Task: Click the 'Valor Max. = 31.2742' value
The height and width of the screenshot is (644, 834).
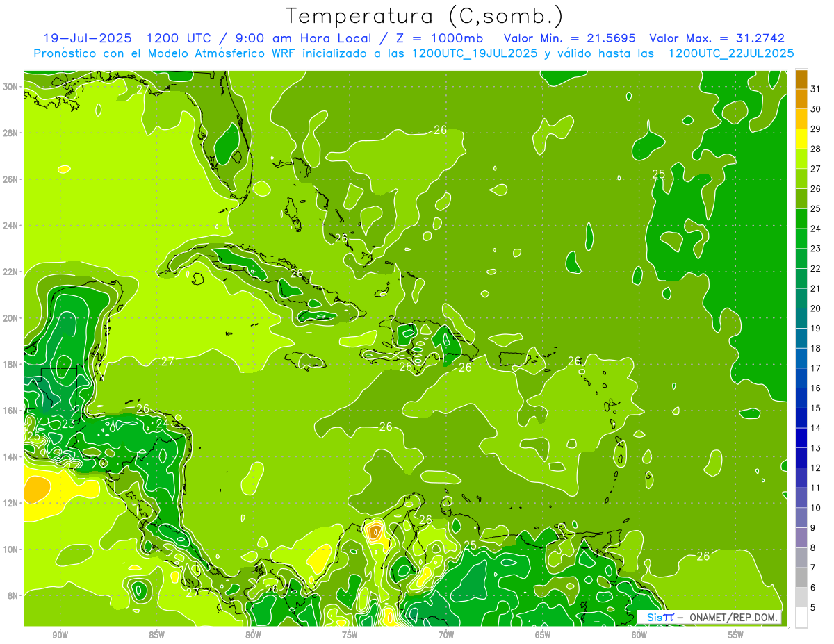Action: click(717, 38)
